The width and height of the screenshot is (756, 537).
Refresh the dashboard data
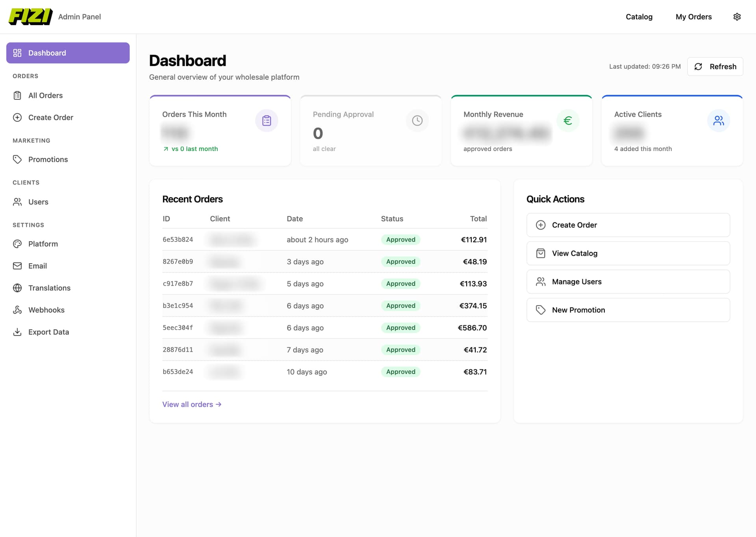click(x=715, y=66)
